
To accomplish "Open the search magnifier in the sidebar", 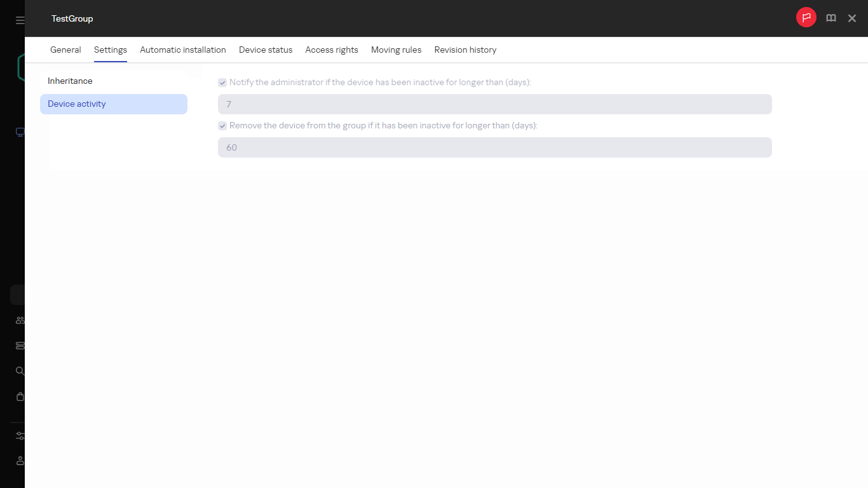I will pos(19,370).
